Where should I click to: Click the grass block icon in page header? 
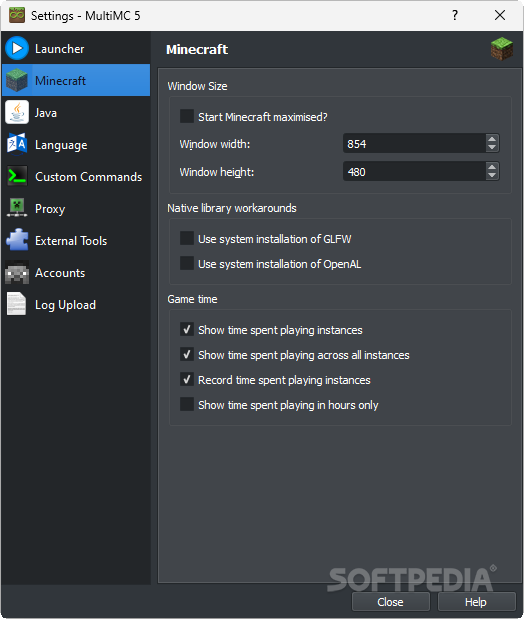point(501,49)
